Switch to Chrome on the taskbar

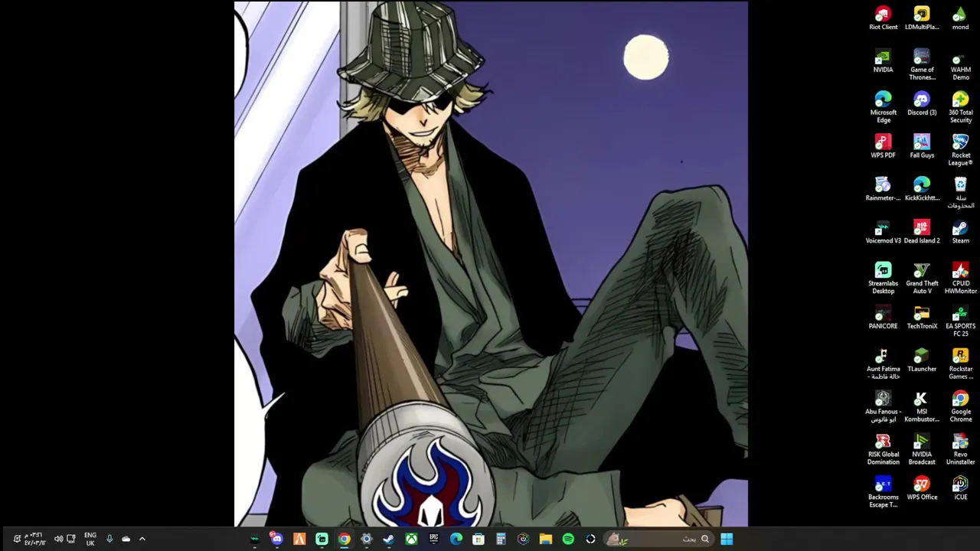tap(345, 539)
